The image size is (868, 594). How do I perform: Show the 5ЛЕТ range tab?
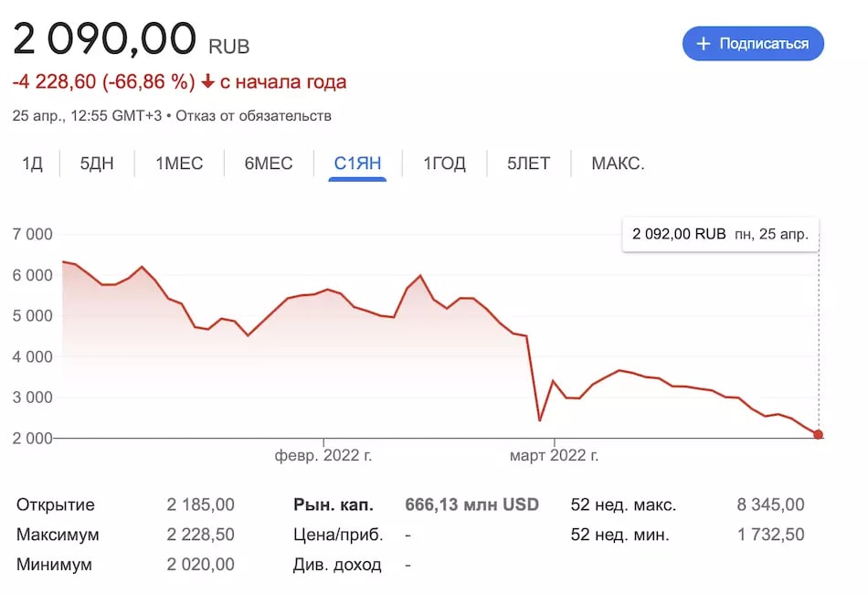pyautogui.click(x=529, y=164)
